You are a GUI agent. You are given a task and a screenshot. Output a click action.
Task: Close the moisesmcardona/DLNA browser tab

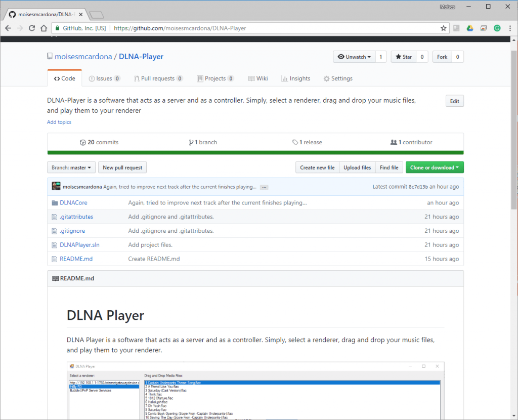coord(80,15)
